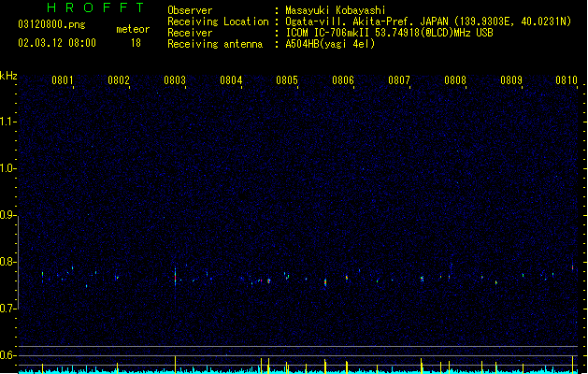Click the date stamp 02.03.12 08:00
The width and height of the screenshot is (588, 374).
[57, 43]
